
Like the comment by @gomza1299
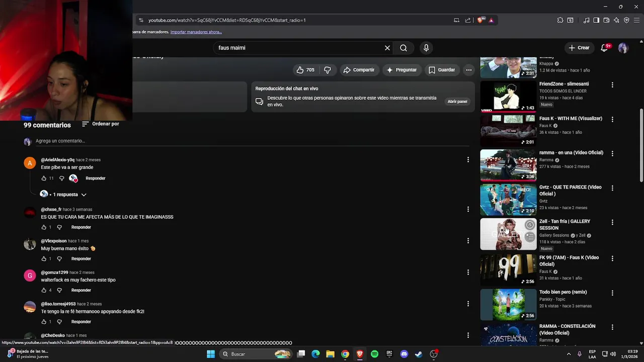[44, 290]
